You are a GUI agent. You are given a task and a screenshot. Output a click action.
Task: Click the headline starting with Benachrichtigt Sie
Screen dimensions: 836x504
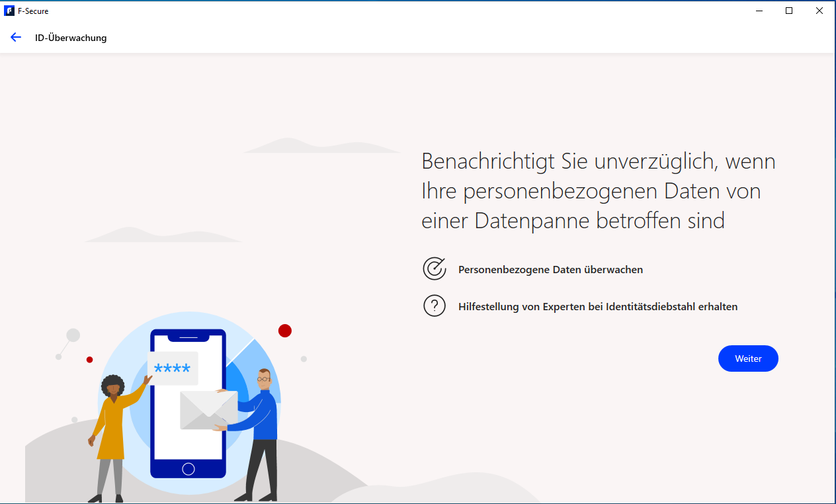pos(598,190)
